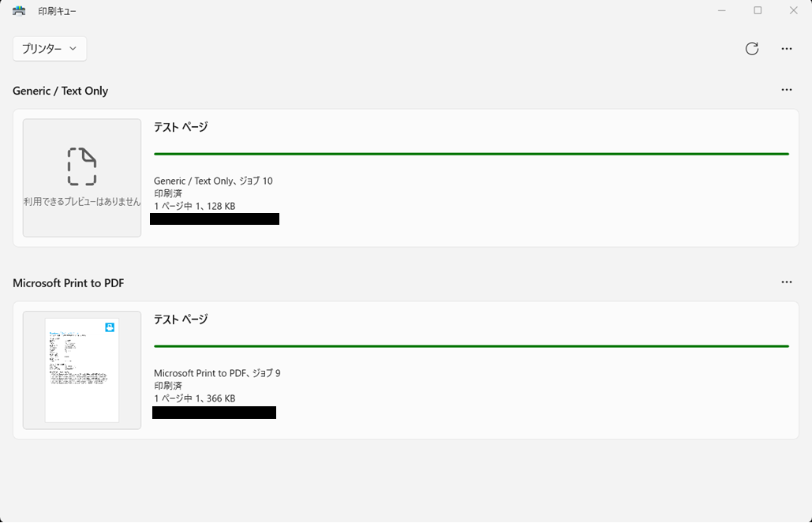812x523 pixels.
Task: Refresh the print queue list
Action: coord(751,49)
